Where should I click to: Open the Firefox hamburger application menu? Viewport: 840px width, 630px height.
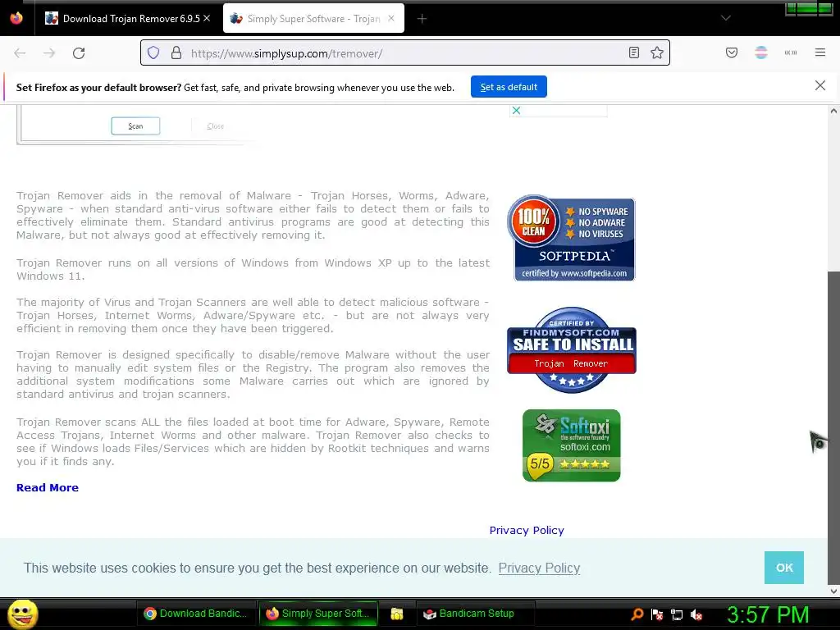(820, 52)
